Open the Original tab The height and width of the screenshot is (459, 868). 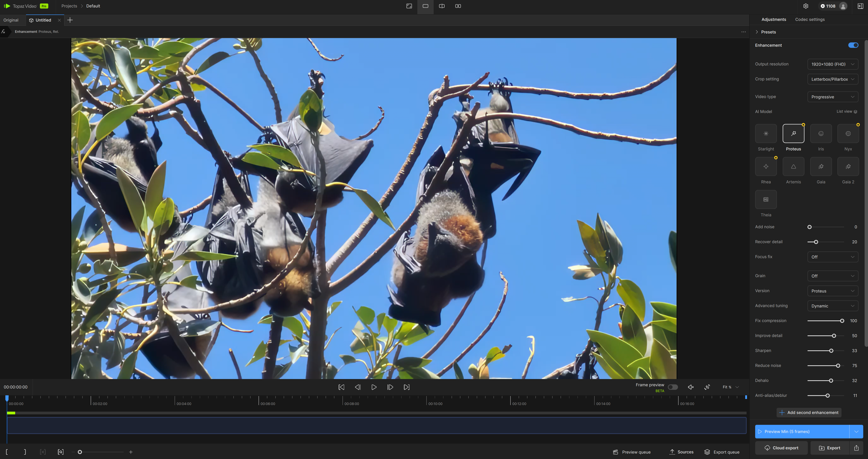click(x=11, y=20)
